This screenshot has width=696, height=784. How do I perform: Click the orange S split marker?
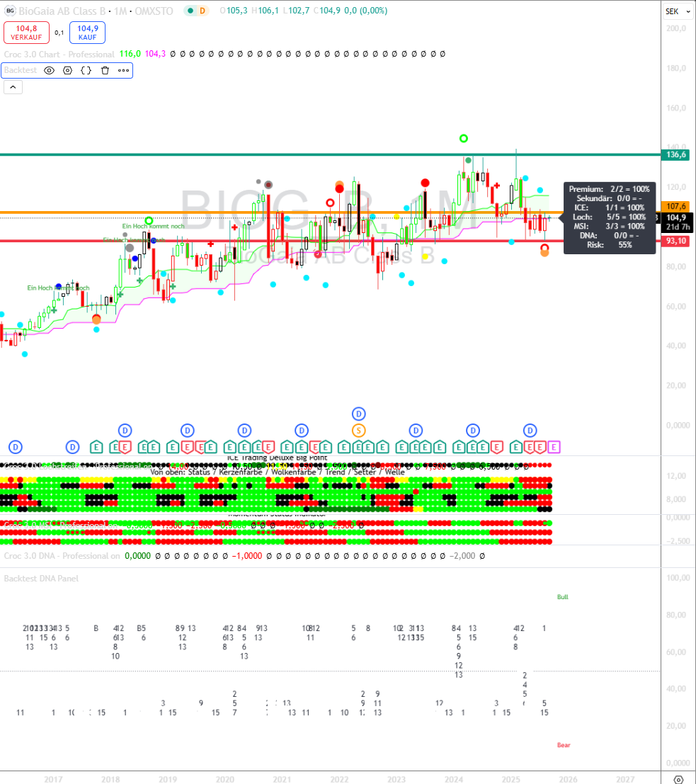pyautogui.click(x=359, y=430)
